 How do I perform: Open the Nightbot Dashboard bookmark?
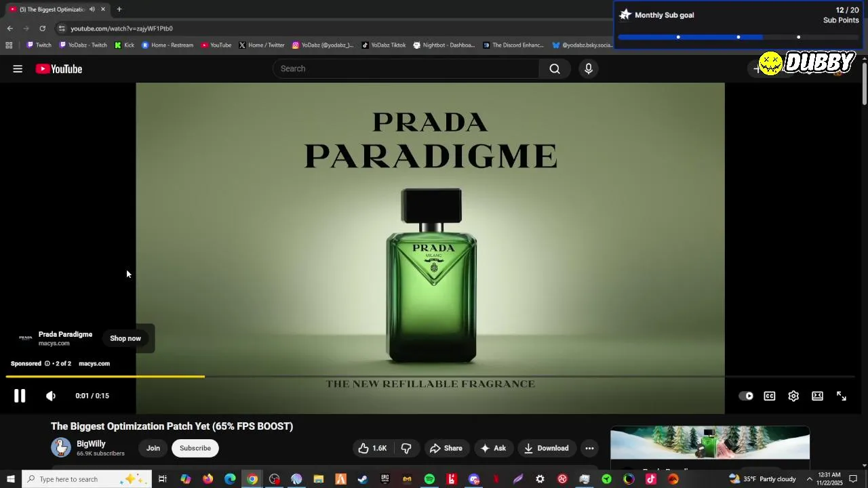click(443, 45)
